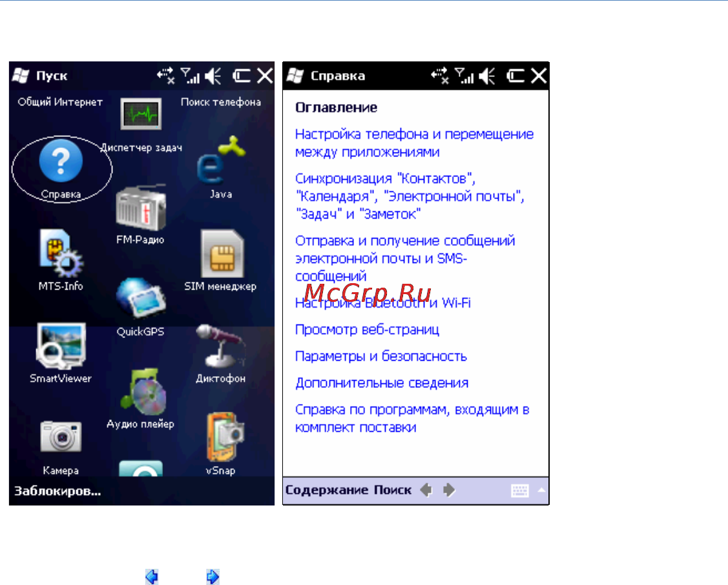Screen dimensions: 728x585
Task: Tap signal strength icon in Пуск window
Action: coord(190,76)
